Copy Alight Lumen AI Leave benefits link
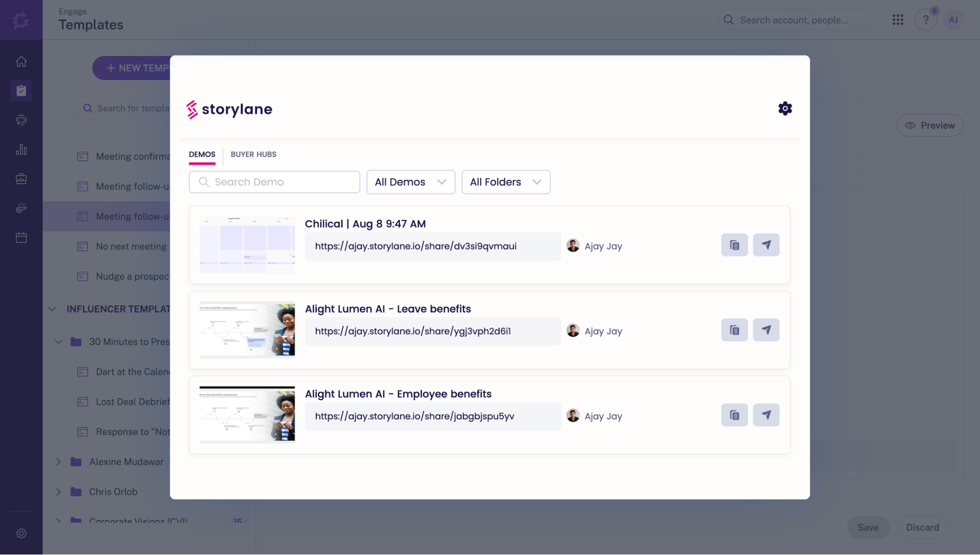This screenshot has width=980, height=555. (734, 330)
